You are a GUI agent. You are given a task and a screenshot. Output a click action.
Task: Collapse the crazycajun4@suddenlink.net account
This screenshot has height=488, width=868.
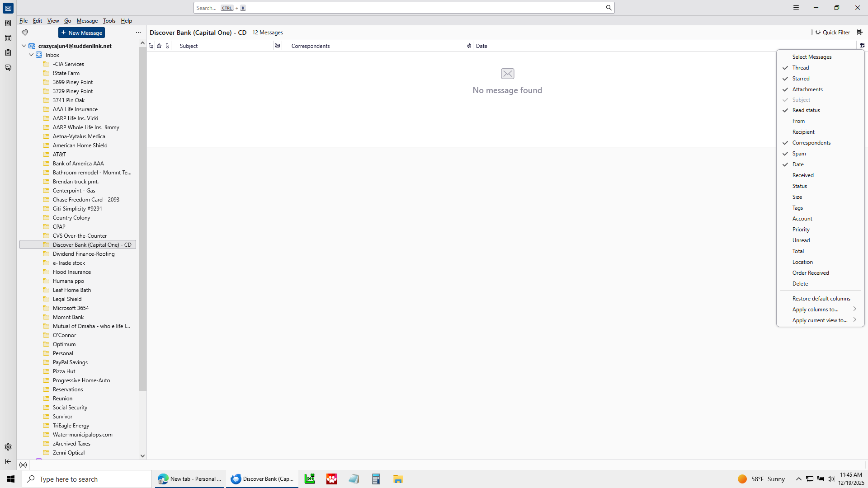pos(24,46)
